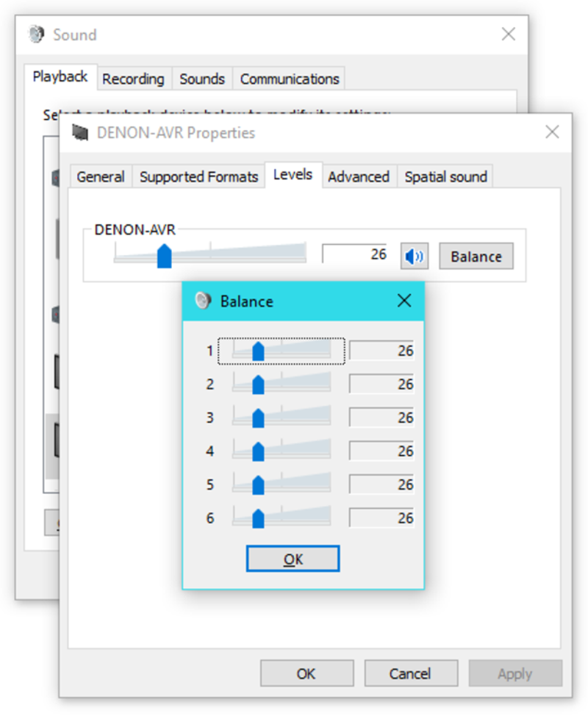Open the Spatial sound tab

pyautogui.click(x=445, y=176)
